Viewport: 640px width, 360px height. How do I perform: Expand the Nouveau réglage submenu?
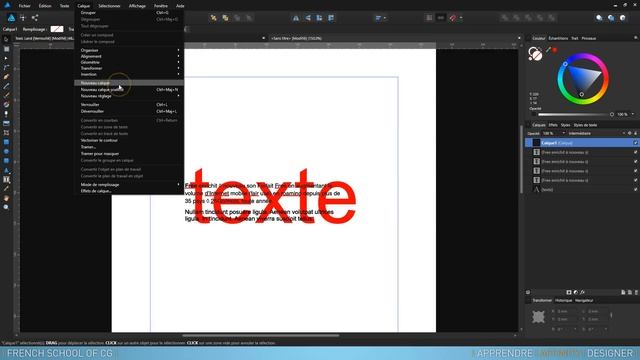click(129, 96)
